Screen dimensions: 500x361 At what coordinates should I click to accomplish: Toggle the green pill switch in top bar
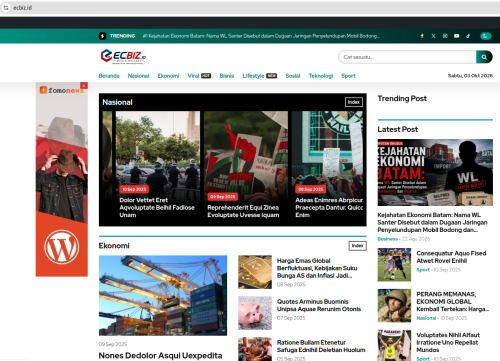pyautogui.click(x=485, y=36)
